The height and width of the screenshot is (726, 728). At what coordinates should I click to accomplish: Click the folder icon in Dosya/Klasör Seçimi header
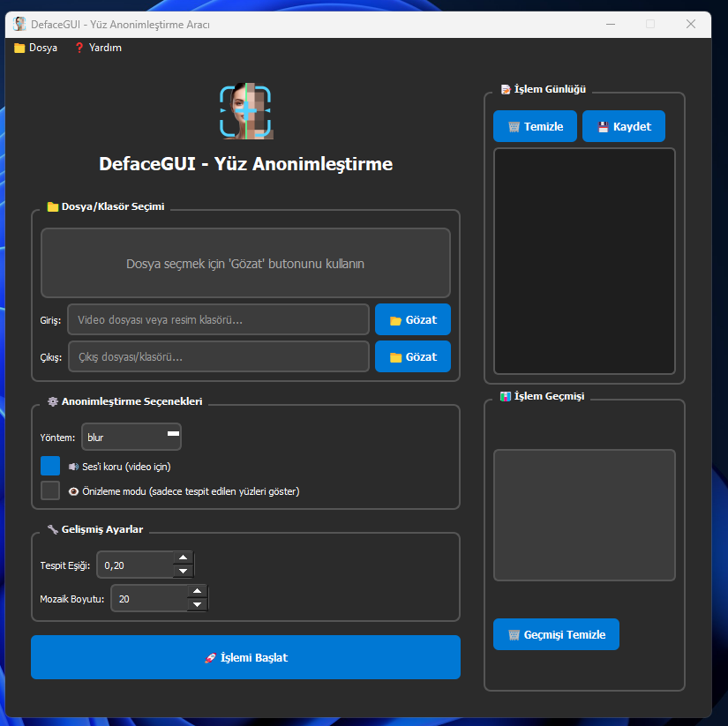point(53,207)
